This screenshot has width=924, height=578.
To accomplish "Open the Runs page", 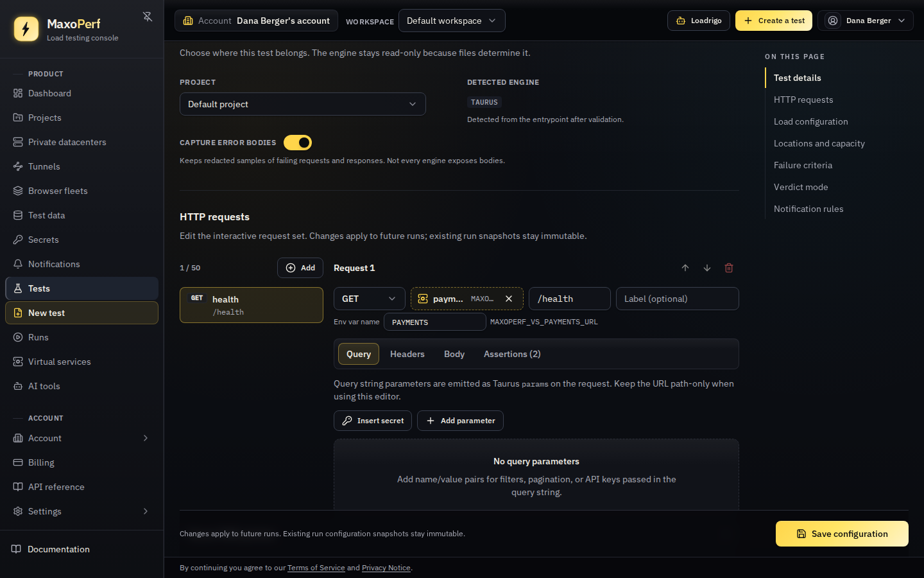I will (x=82, y=337).
